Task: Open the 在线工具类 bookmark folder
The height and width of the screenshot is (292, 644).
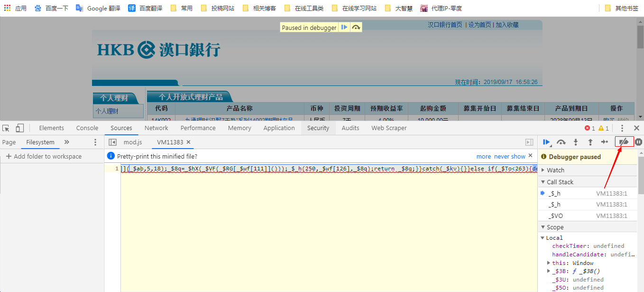Action: (304, 8)
